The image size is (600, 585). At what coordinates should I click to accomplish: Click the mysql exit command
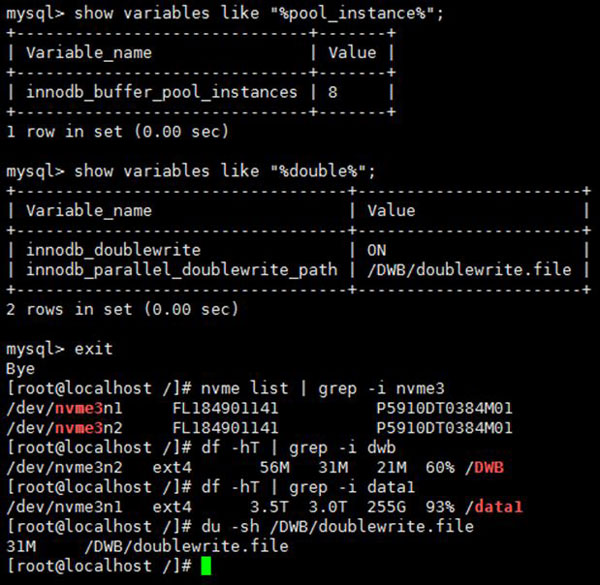[93, 349]
